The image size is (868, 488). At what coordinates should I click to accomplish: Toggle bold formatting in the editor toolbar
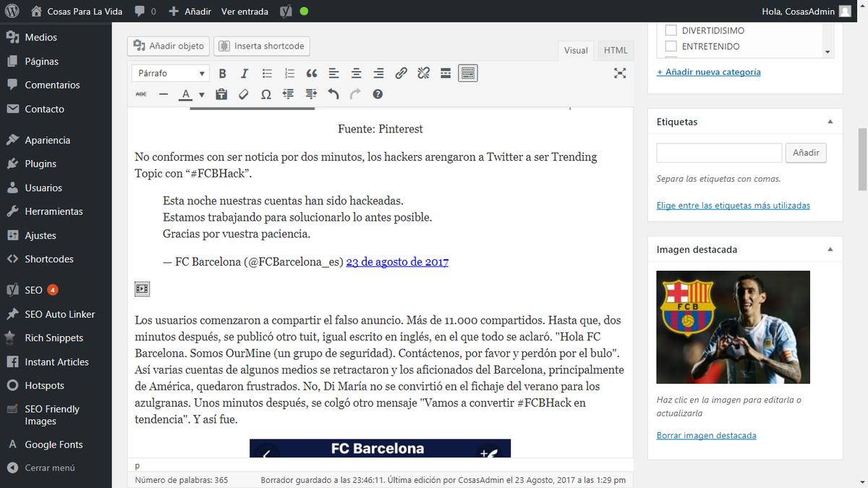[x=223, y=73]
